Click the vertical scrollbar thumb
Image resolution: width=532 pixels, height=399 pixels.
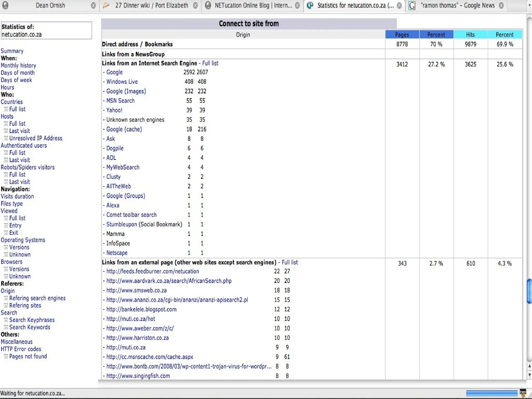click(529, 291)
